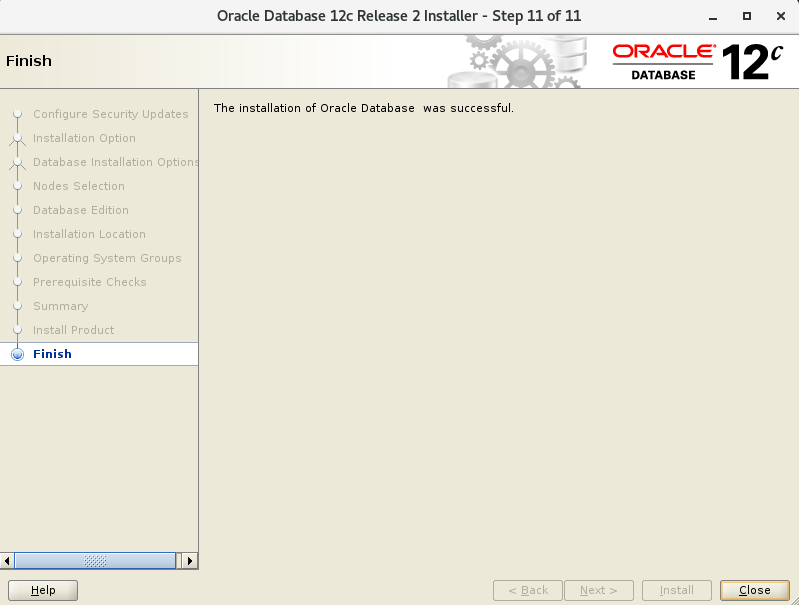799x605 pixels.
Task: Click the installer window title text
Action: [399, 16]
